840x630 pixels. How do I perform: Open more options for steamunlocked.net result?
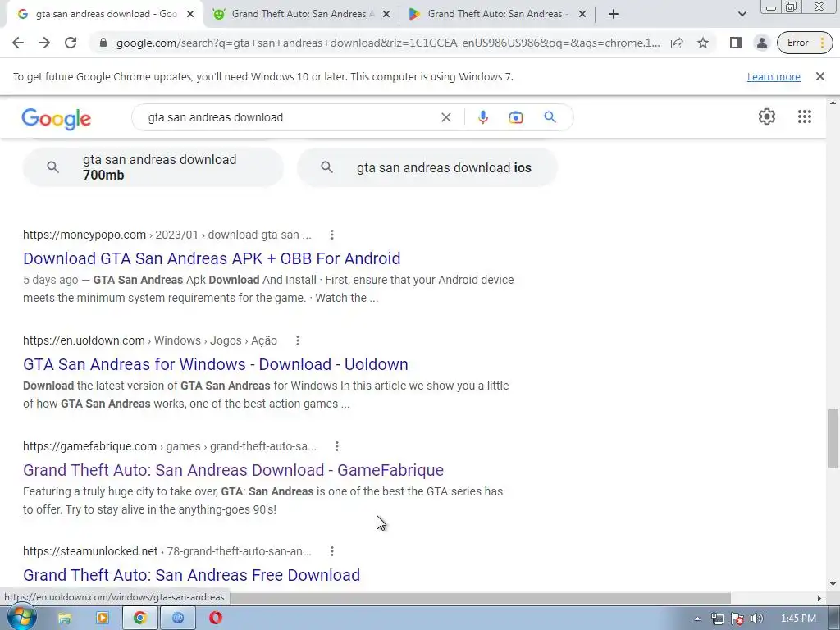coord(332,551)
